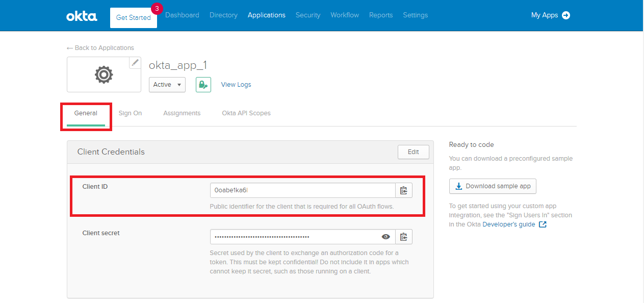Click external link icon beside Developer's guide
The width and height of the screenshot is (644, 303).
543,224
